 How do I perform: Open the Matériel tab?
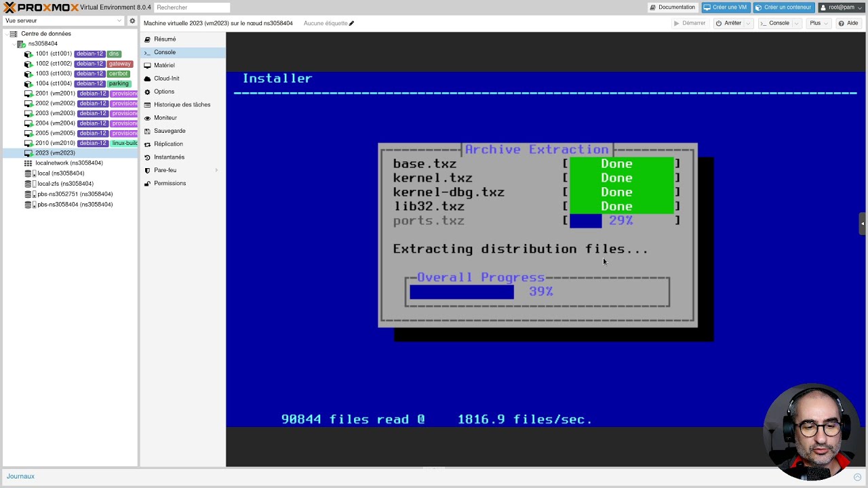point(183,65)
